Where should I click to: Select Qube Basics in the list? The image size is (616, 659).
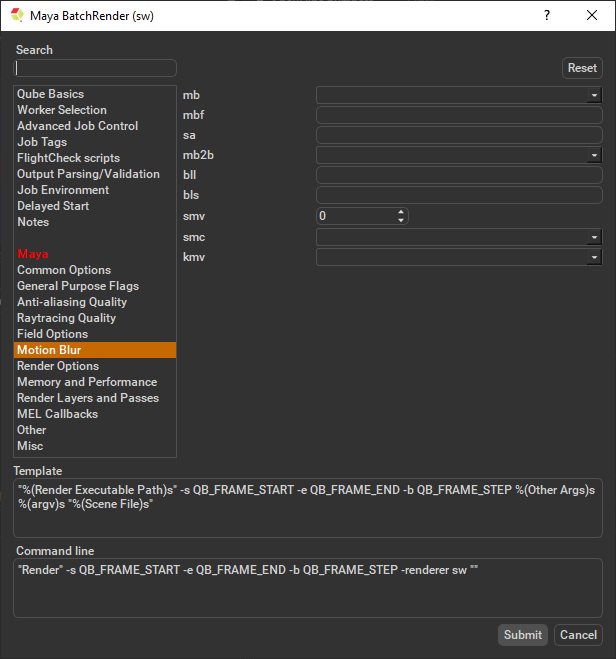pyautogui.click(x=51, y=94)
